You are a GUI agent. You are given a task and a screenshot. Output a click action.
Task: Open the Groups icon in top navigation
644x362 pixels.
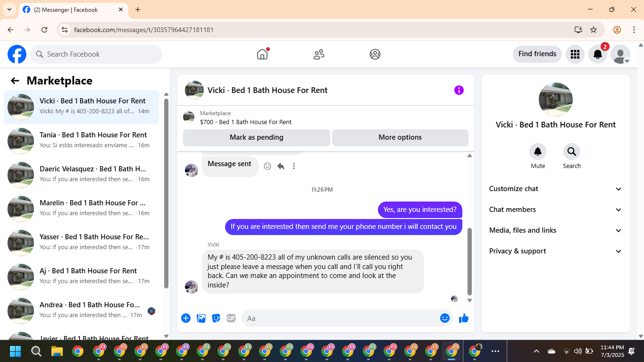click(x=375, y=54)
